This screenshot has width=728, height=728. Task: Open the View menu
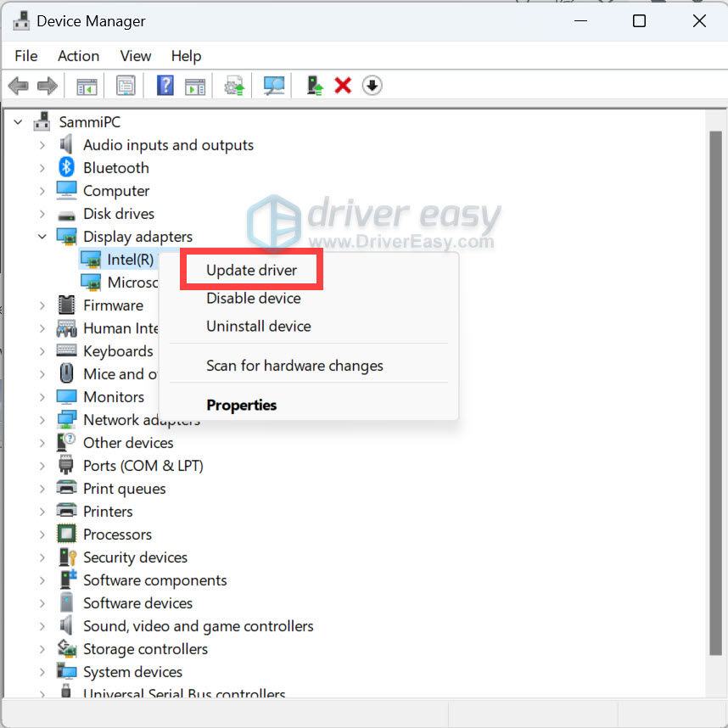click(136, 56)
